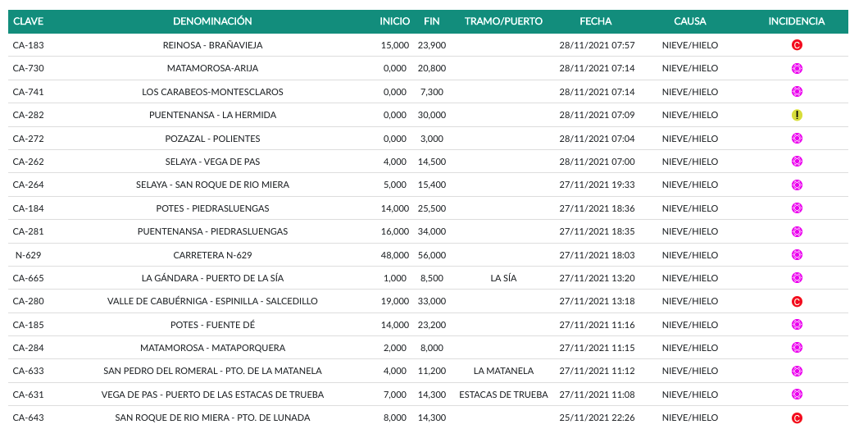This screenshot has width=868, height=438.
Task: Click the DENOMINACIÓN column header
Action: click(212, 21)
